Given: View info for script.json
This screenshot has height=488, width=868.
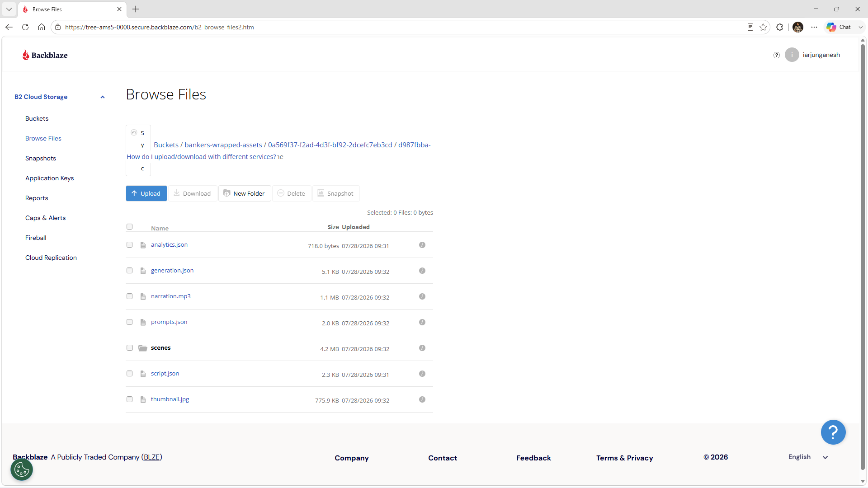Looking at the screenshot, I should tap(422, 374).
